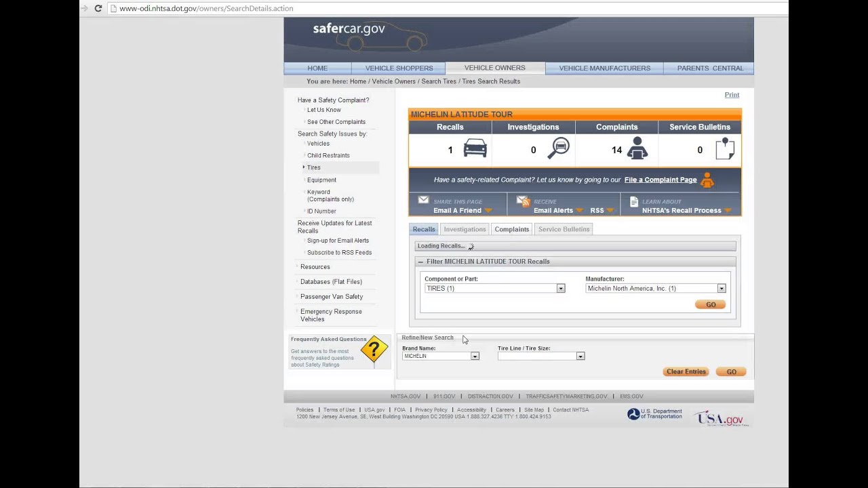Open DISTRACTION.GOV footer link
Viewport: 868px width, 488px height.
tap(490, 396)
